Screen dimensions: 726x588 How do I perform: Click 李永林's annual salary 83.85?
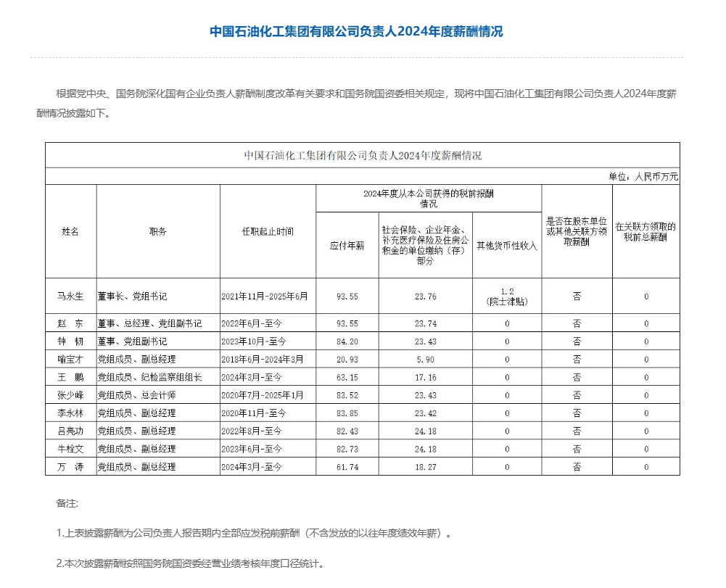pos(347,413)
